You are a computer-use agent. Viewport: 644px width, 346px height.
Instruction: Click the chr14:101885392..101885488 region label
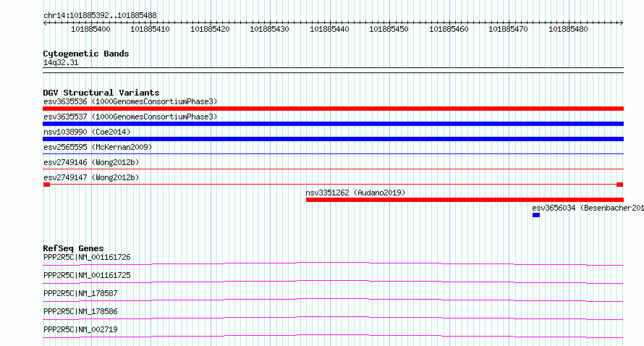tap(100, 15)
